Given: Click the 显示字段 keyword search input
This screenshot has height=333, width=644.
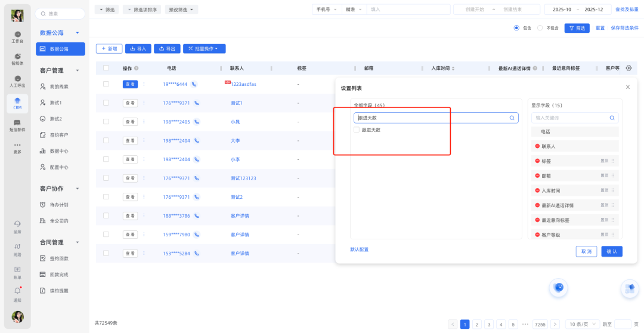Looking at the screenshot, I should (569, 118).
